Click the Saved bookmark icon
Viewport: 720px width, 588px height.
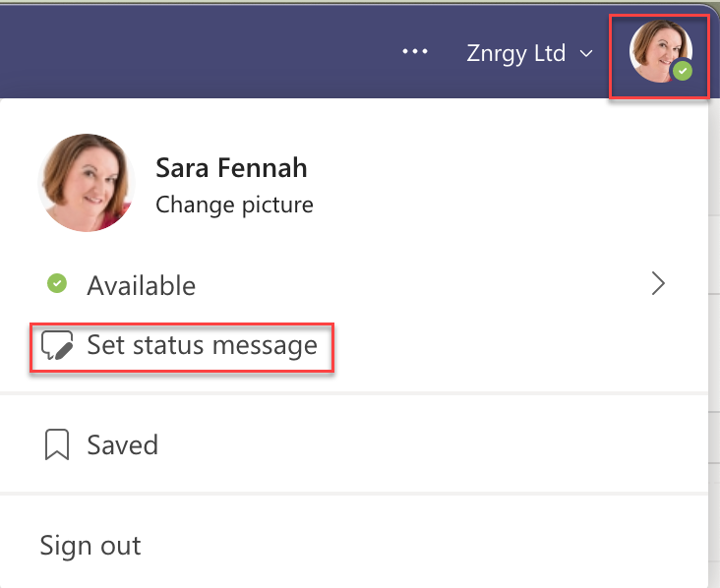coord(57,444)
